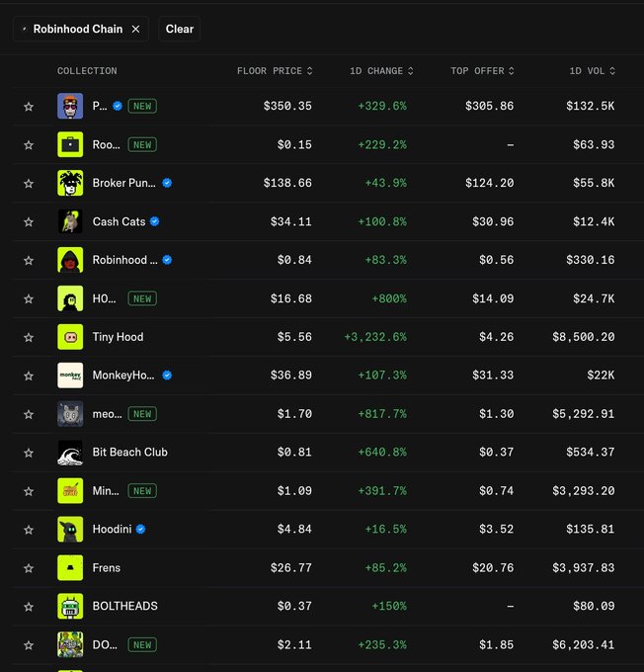Screen dimensions: 644x672
Task: Open the DO... collage thumbnail
Action: coord(70,644)
